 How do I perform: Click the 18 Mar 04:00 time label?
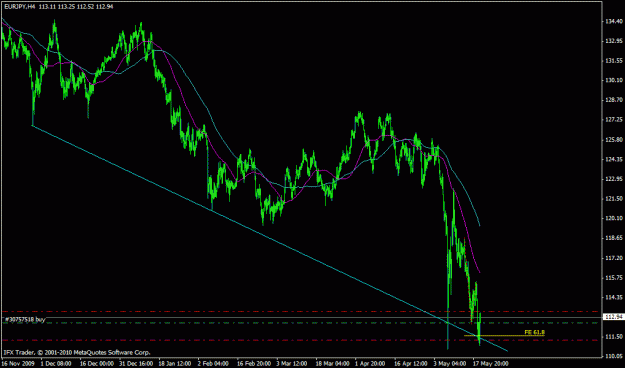(x=332, y=364)
